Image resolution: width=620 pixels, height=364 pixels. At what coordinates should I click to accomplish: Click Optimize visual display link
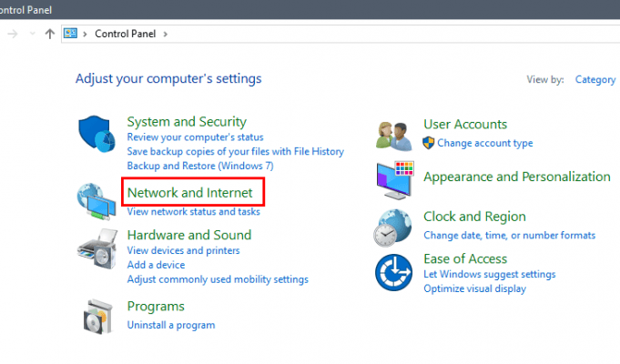point(474,288)
